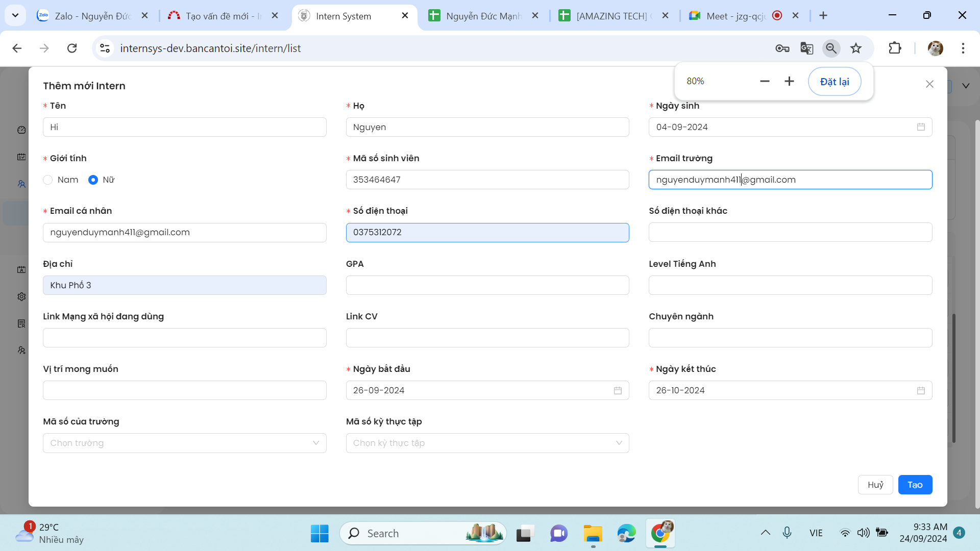Bookmark this page with star icon
The width and height of the screenshot is (980, 551).
pyautogui.click(x=856, y=48)
